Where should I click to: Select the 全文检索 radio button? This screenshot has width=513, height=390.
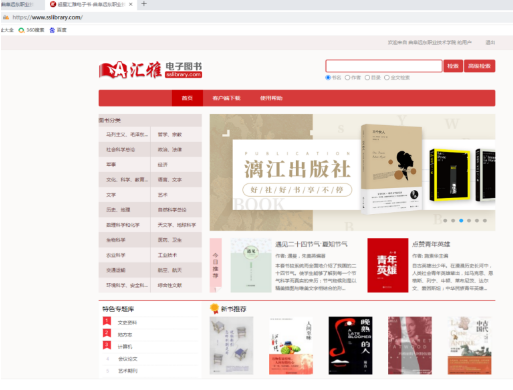[x=387, y=78]
